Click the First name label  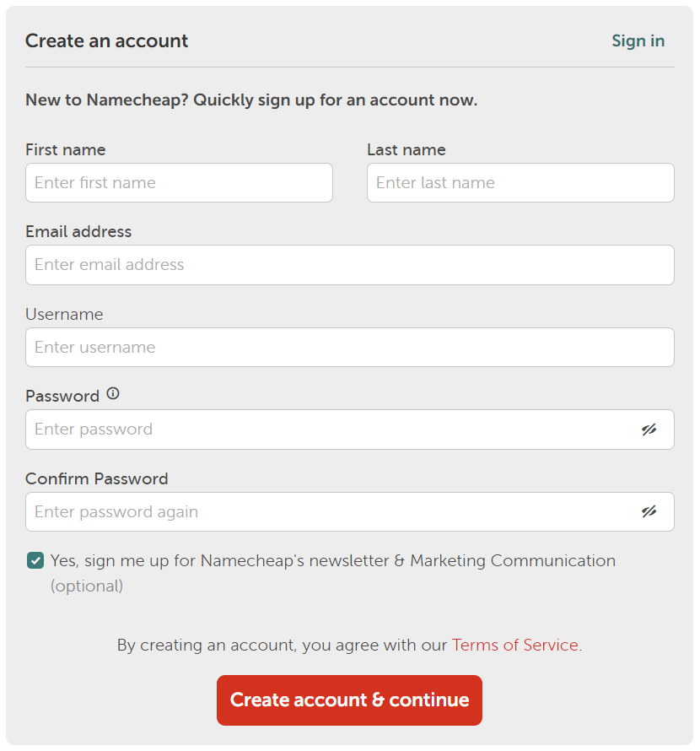click(x=66, y=149)
